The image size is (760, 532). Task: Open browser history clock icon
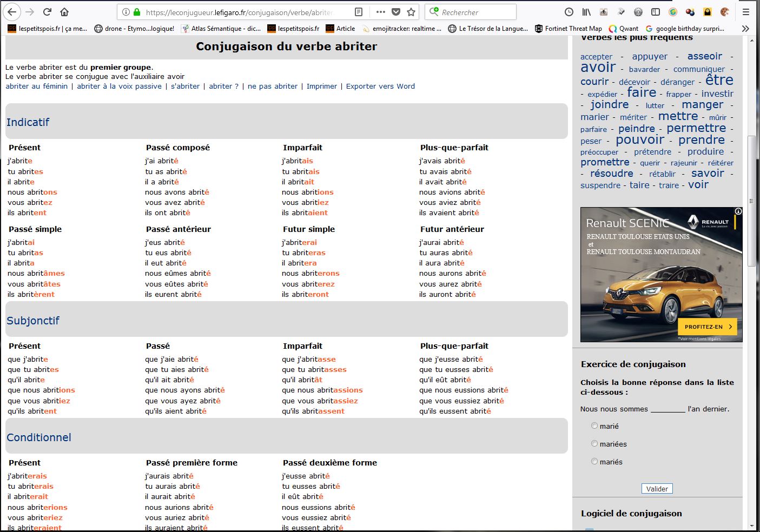coord(569,12)
